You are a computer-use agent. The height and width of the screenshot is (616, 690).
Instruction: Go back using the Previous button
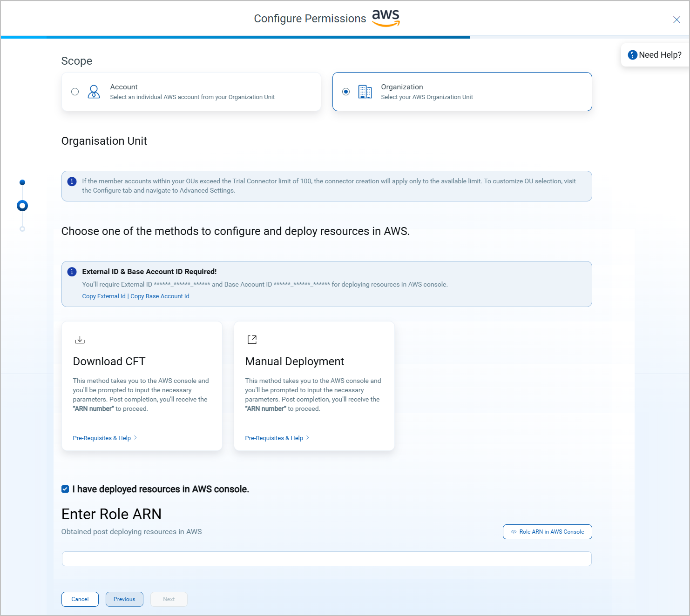pyautogui.click(x=124, y=599)
